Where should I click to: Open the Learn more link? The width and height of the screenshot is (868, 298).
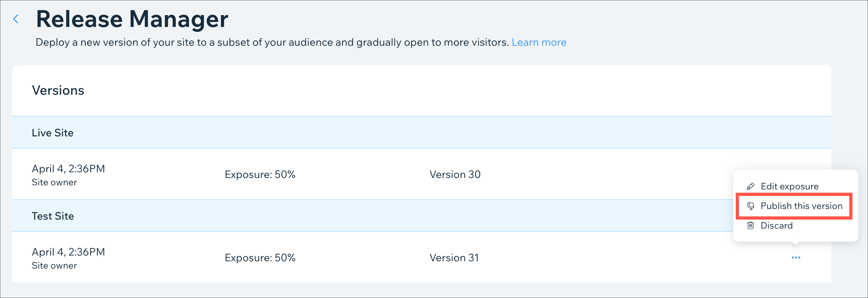pos(539,42)
